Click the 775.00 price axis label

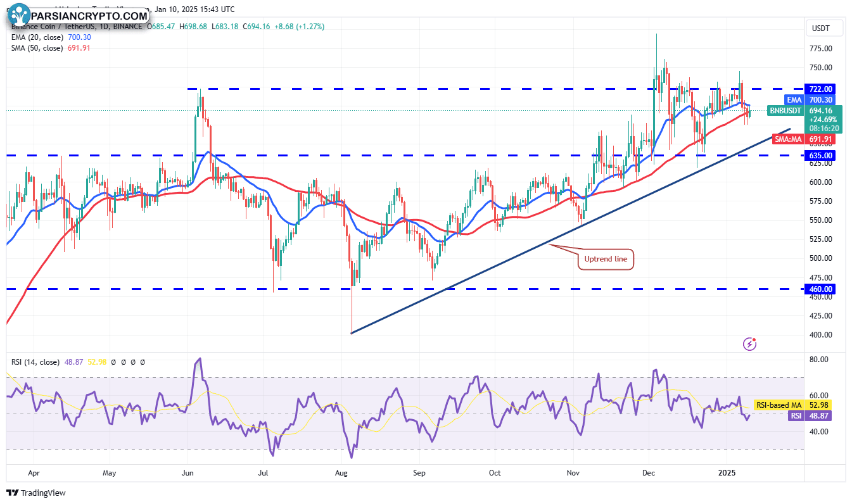tap(822, 49)
